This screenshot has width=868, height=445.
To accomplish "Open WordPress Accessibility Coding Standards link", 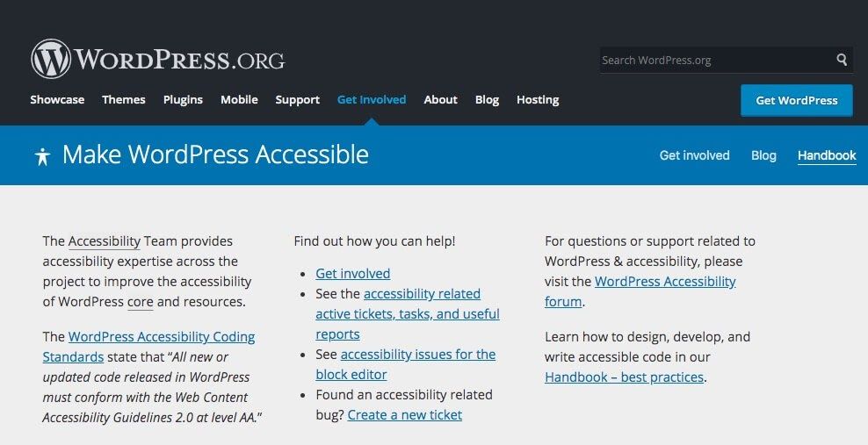I will tap(162, 336).
